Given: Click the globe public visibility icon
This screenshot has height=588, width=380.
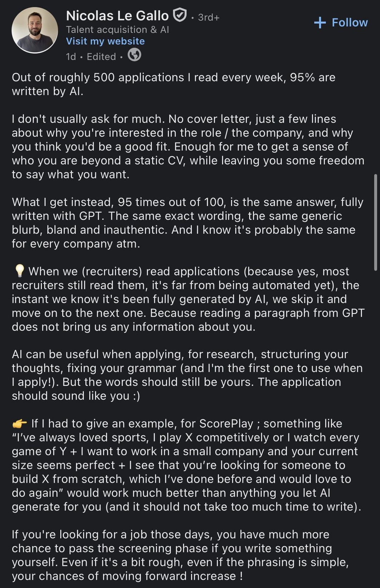Looking at the screenshot, I should (134, 55).
